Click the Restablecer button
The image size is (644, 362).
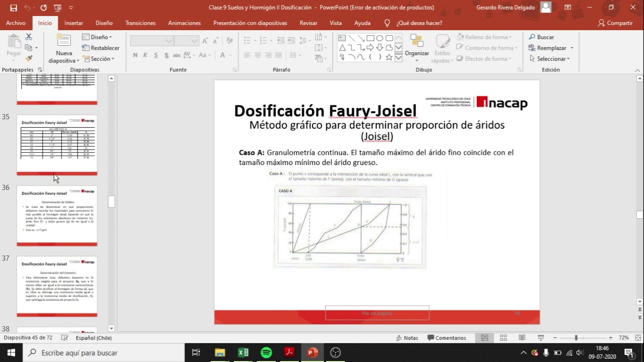click(x=101, y=48)
